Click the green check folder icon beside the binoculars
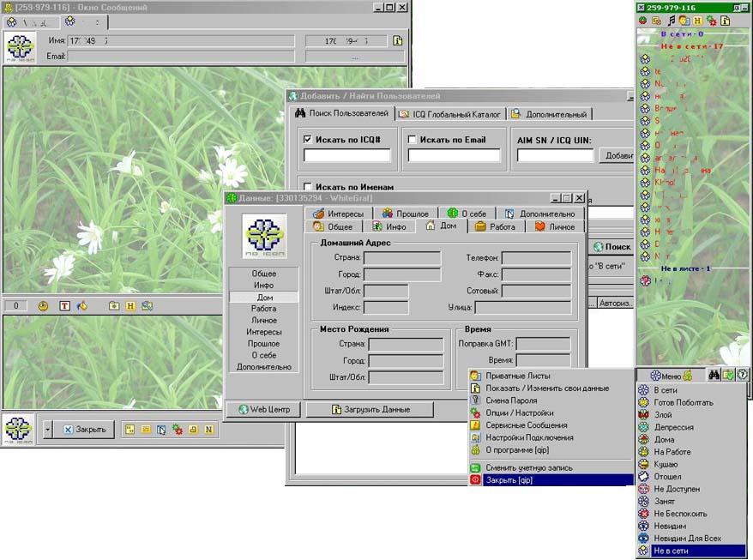The image size is (753, 560). pyautogui.click(x=728, y=375)
